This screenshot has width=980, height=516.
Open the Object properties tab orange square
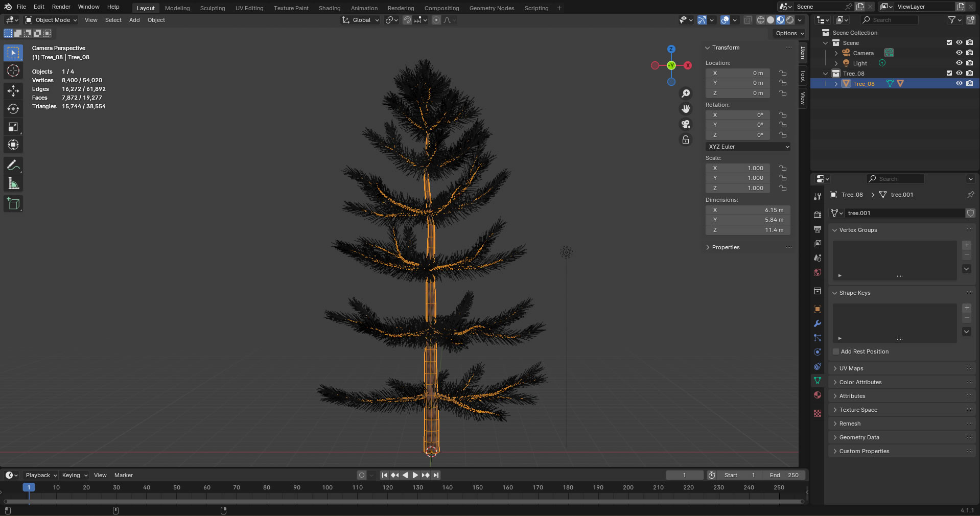click(x=818, y=309)
